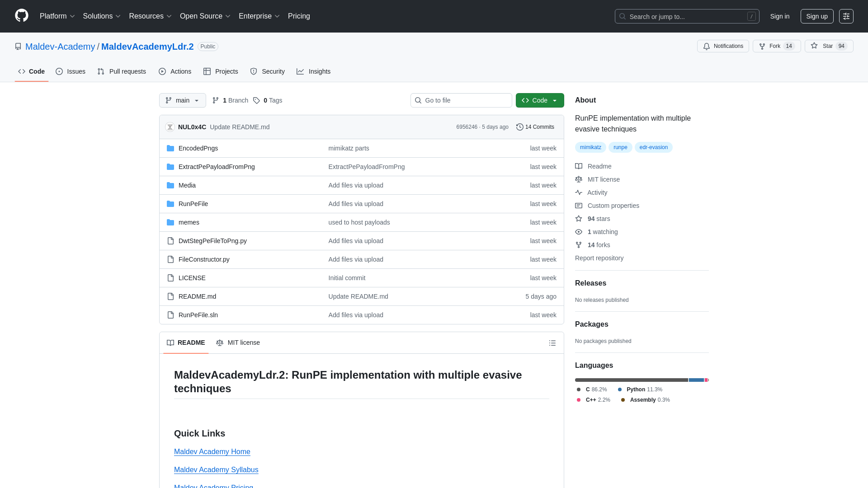
Task: Expand the main branch selector
Action: coord(182,100)
